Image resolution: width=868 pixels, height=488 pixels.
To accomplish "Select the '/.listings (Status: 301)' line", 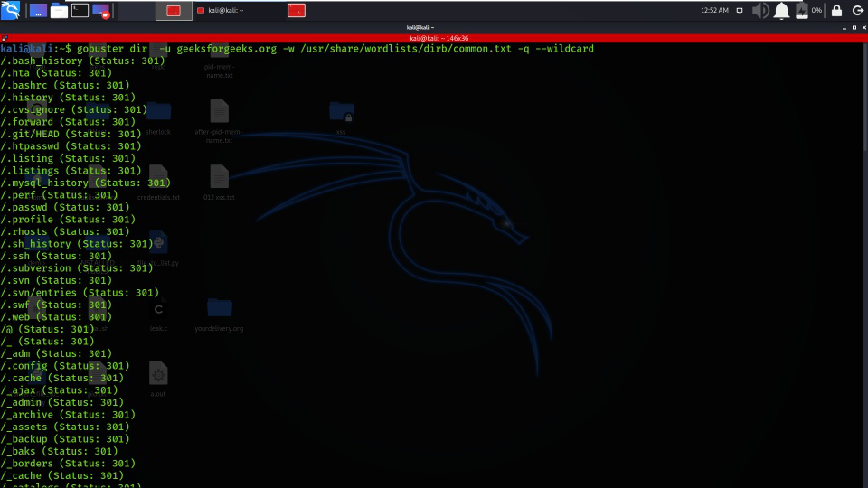I will [71, 171].
